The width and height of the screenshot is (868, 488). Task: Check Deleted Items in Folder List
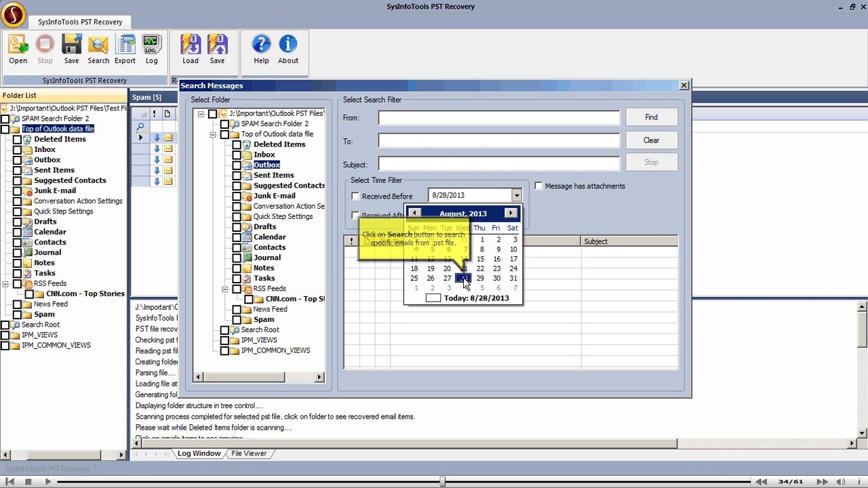tap(17, 139)
